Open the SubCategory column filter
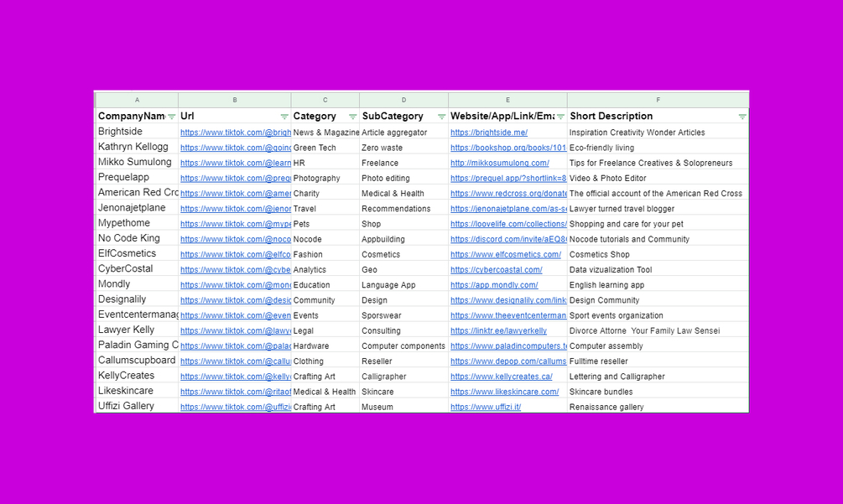 tap(441, 117)
